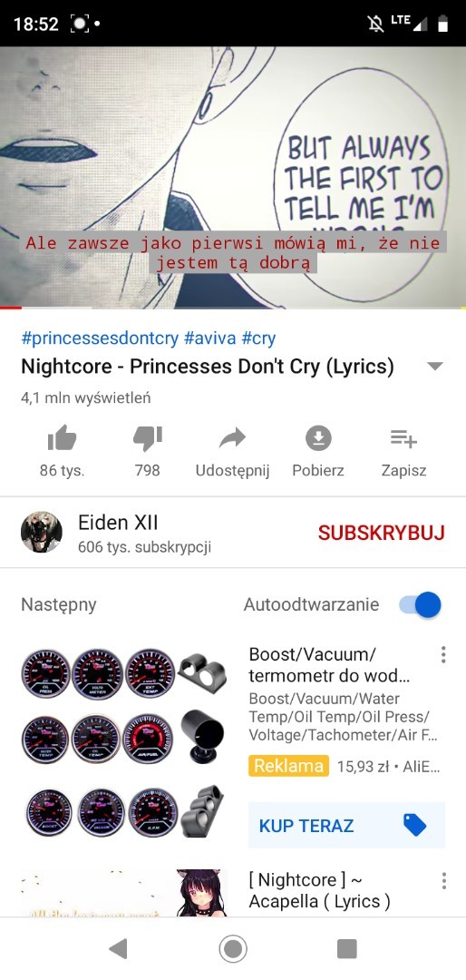Expand video description with the title arrow
Image resolution: width=466 pixels, height=980 pixels.
[435, 367]
